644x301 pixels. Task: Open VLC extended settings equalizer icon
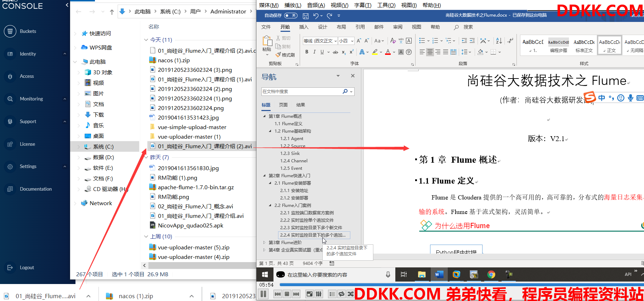pos(319,294)
